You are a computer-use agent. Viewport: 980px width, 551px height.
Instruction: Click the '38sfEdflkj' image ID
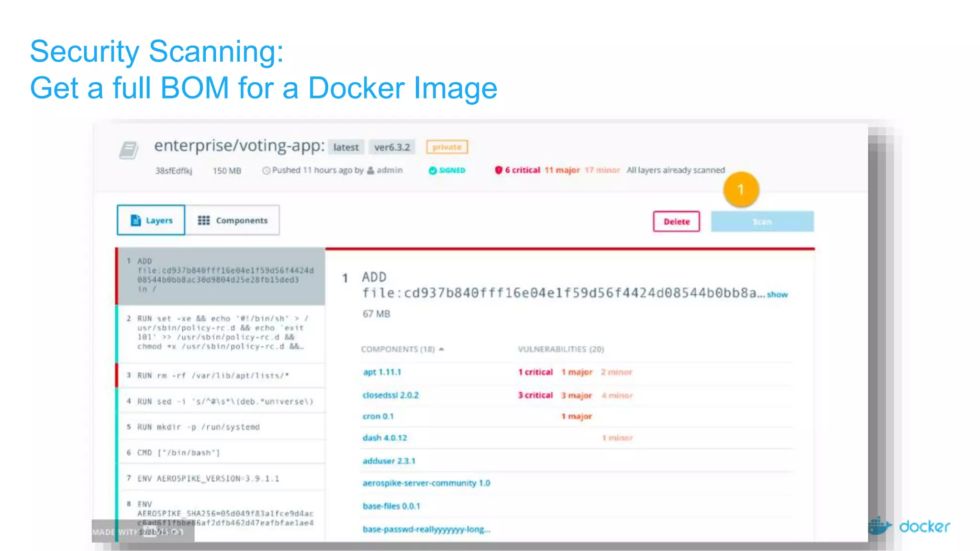(174, 171)
